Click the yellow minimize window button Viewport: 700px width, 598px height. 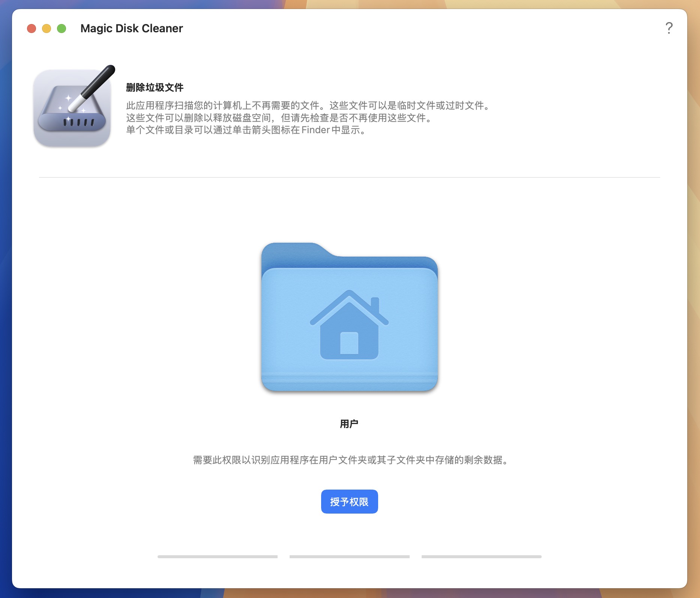46,28
